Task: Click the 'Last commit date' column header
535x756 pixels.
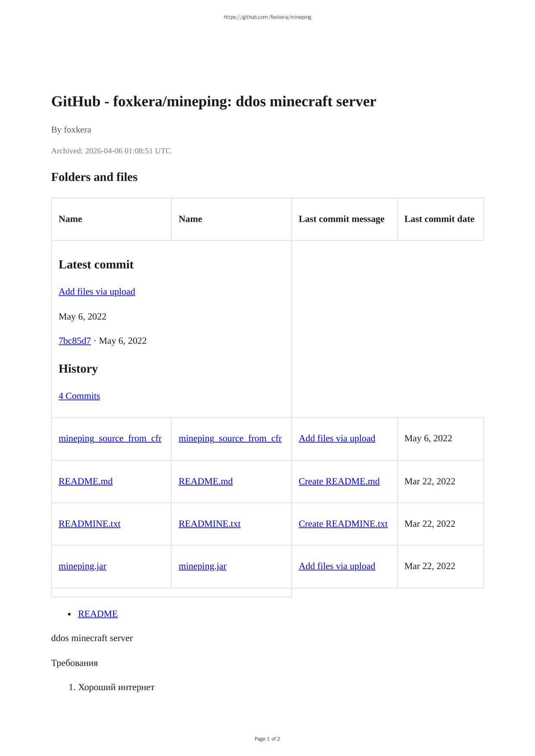Action: 439,219
